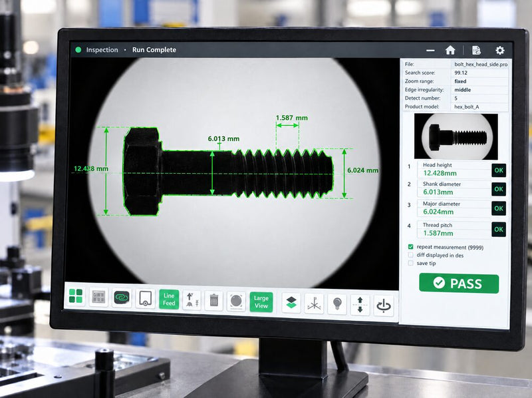
Task: Click the power rotate icon
Action: pyautogui.click(x=384, y=305)
